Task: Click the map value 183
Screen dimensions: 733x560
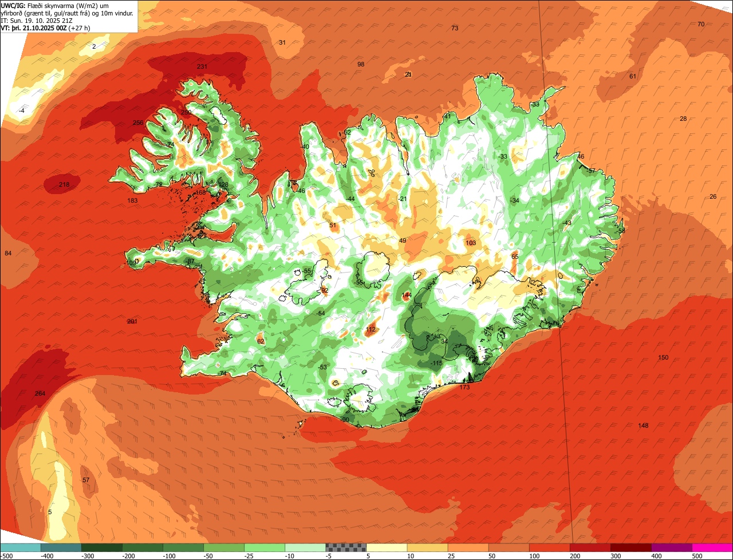Action: tap(133, 200)
